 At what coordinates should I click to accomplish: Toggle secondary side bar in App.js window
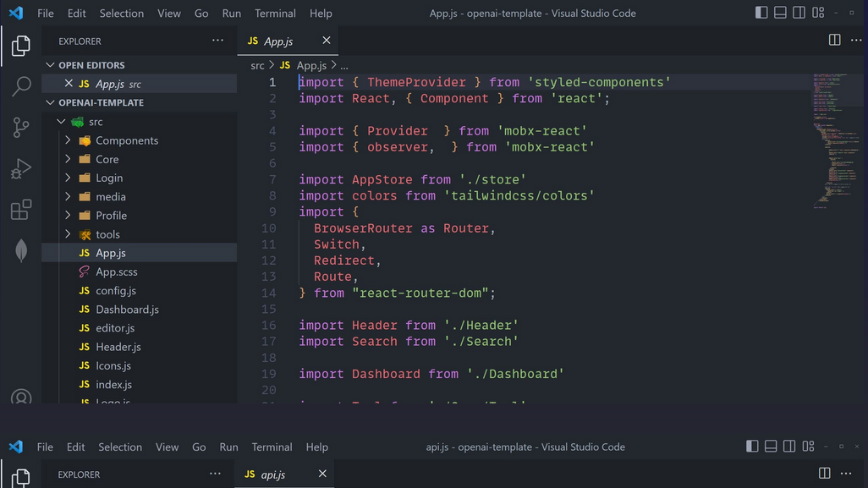[799, 13]
